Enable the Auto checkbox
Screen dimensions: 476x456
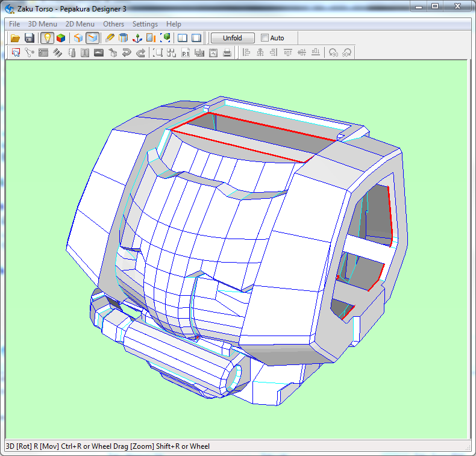265,38
